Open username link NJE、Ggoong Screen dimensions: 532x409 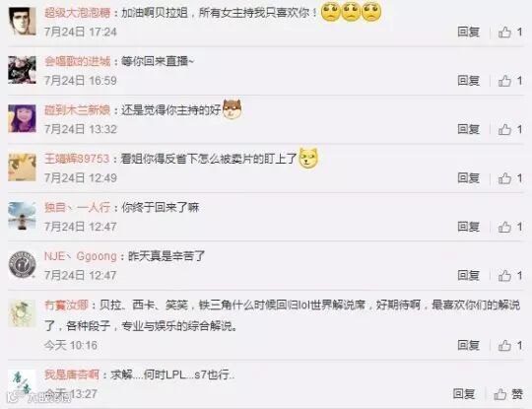pos(81,256)
